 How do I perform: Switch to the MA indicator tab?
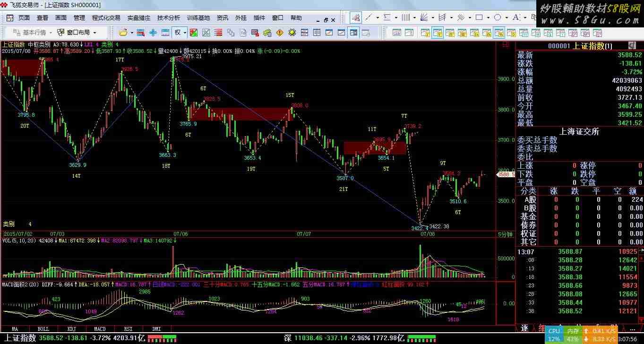tap(15, 328)
